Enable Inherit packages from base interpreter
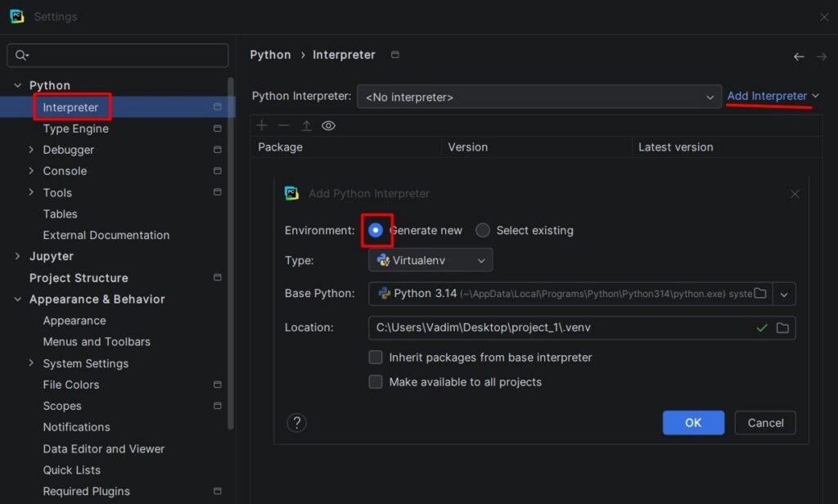The height and width of the screenshot is (504, 838). point(376,357)
